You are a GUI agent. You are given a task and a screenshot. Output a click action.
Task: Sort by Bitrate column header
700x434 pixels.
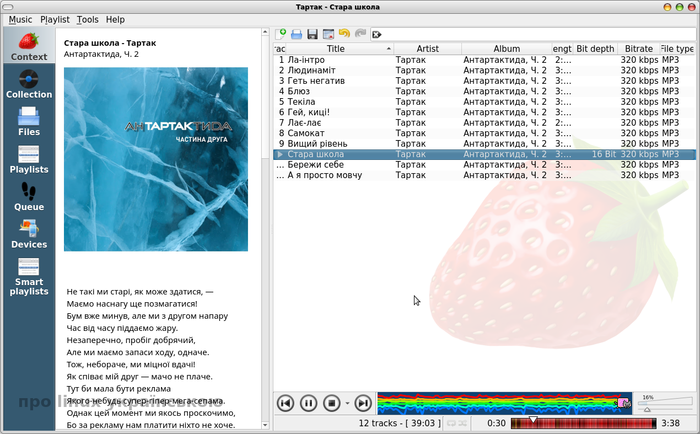638,49
